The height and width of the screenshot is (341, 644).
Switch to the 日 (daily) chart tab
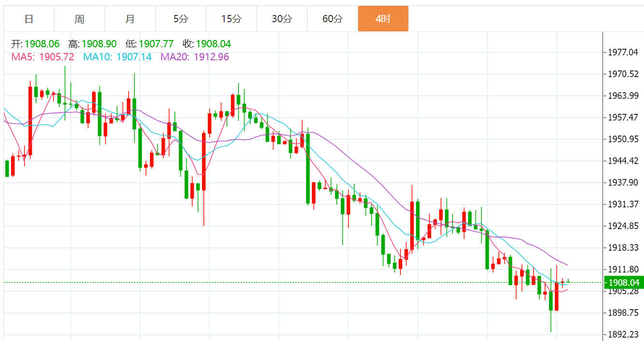[29, 19]
